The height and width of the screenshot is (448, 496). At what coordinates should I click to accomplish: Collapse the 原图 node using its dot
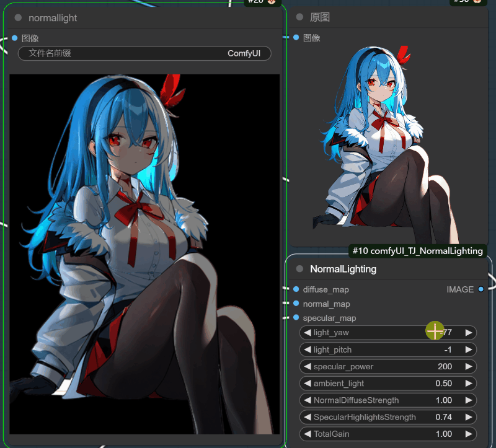coord(299,17)
